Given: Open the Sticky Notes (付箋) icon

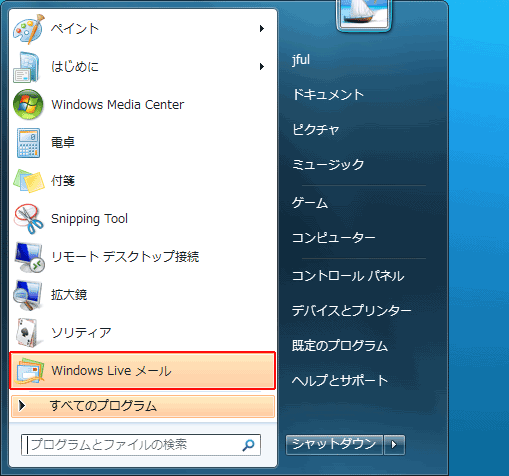Looking at the screenshot, I should pyautogui.click(x=28, y=181).
